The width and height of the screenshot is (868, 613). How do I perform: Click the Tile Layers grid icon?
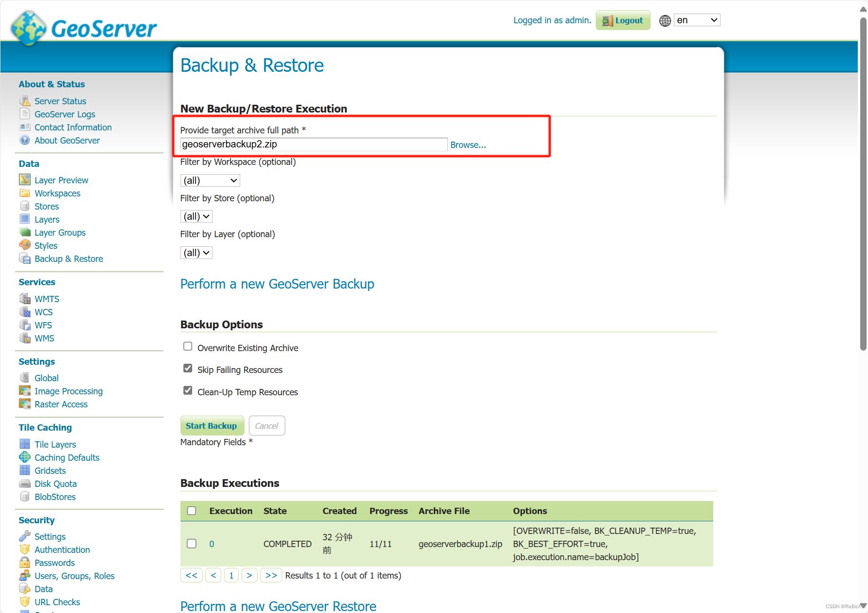25,444
